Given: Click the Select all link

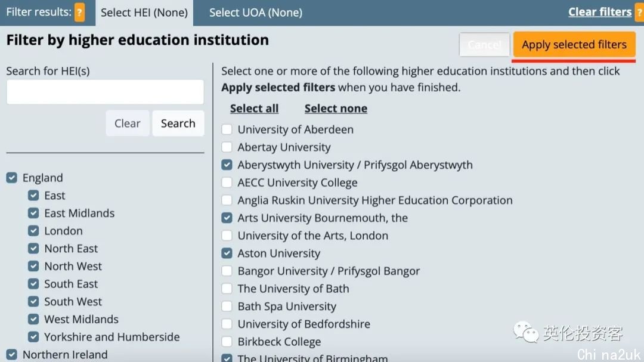Looking at the screenshot, I should (254, 109).
